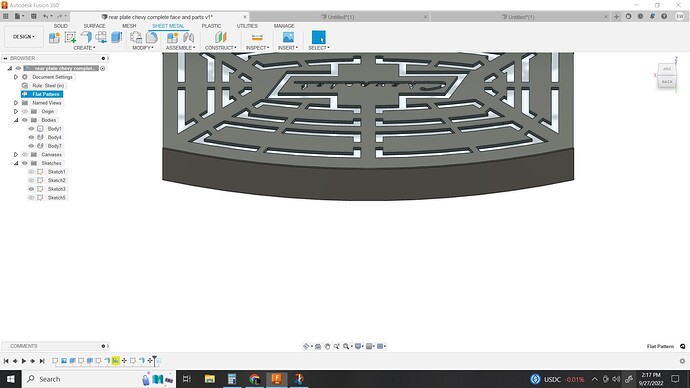Click the Flange tool icon
This screenshot has width=690, height=388.
[86, 37]
